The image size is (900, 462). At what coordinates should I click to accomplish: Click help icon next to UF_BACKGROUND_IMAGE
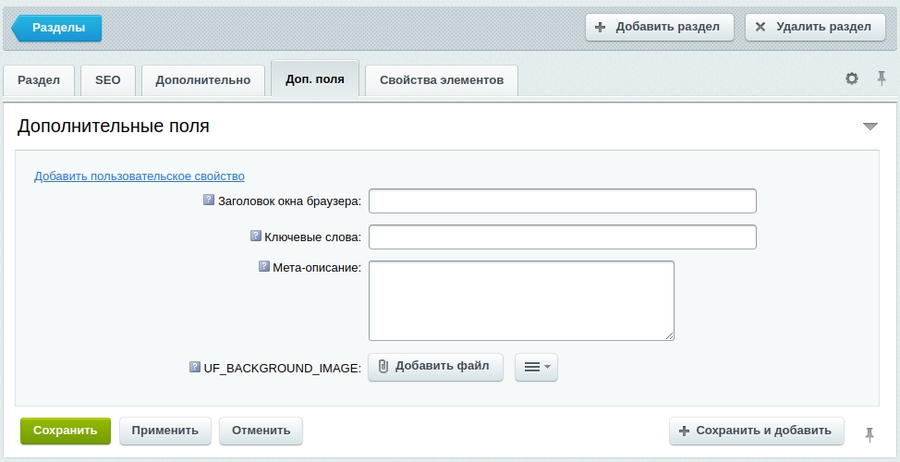195,367
